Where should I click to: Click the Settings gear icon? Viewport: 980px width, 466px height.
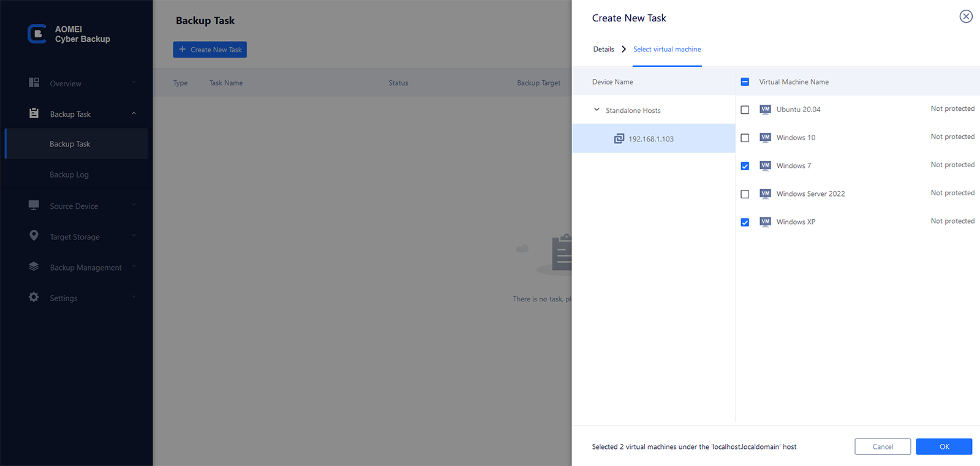(34, 297)
